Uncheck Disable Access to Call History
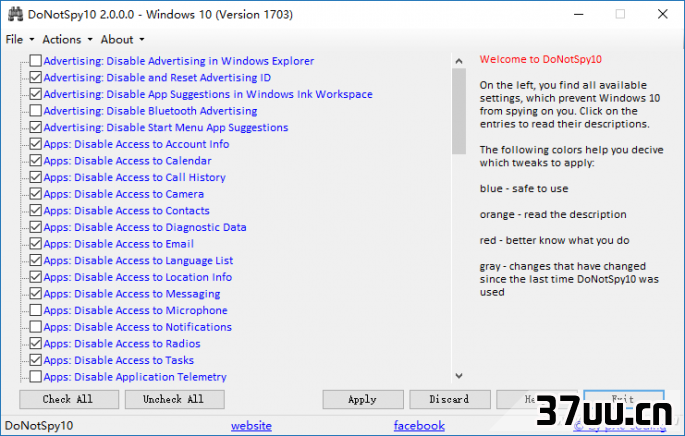 (36, 177)
